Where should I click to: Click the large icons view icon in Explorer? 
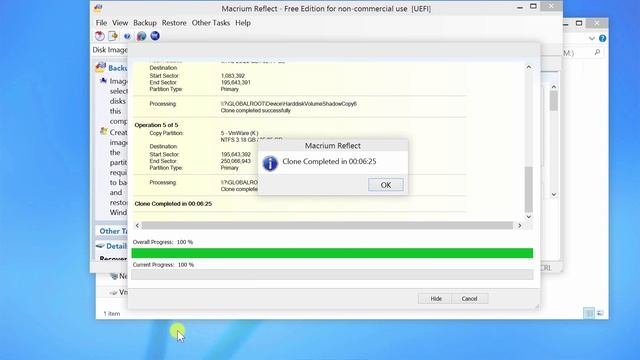point(600,313)
